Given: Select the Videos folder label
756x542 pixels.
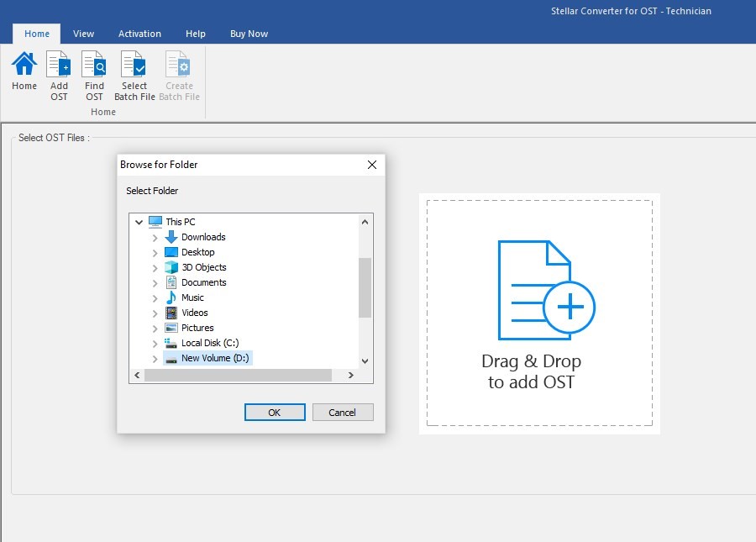Looking at the screenshot, I should coord(195,313).
